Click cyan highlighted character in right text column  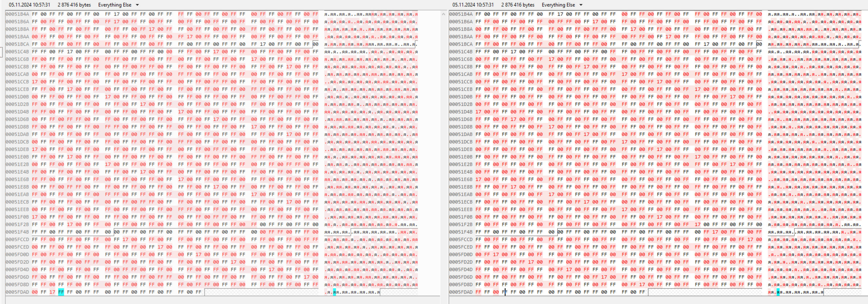coord(778,292)
